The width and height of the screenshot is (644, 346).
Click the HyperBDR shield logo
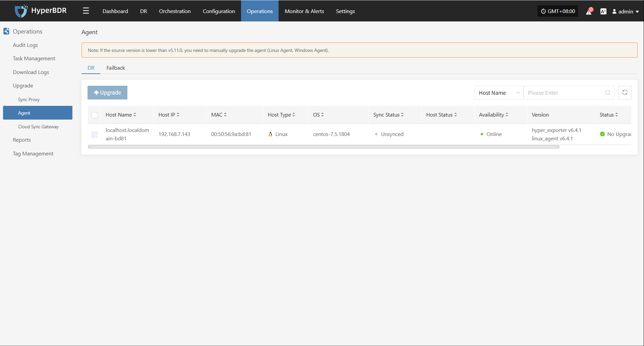click(x=21, y=11)
